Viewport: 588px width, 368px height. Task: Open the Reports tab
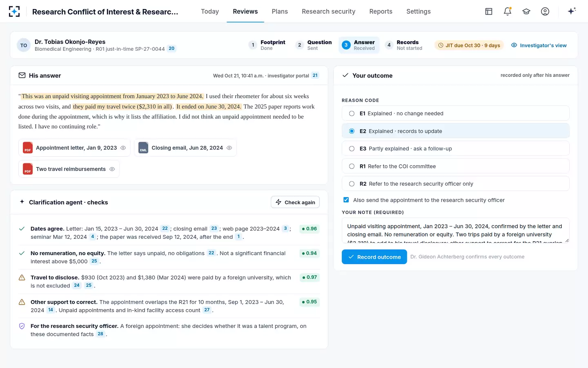(381, 11)
